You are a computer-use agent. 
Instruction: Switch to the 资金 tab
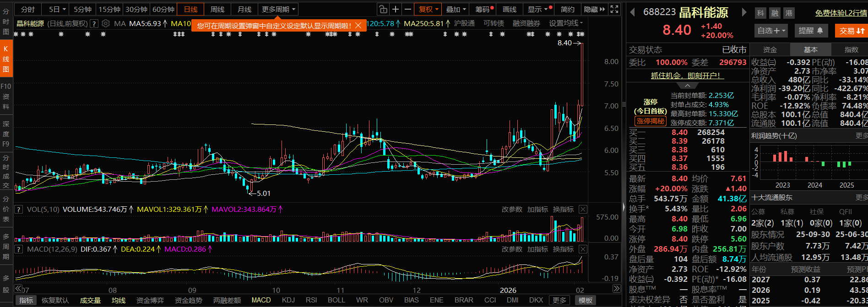770,49
